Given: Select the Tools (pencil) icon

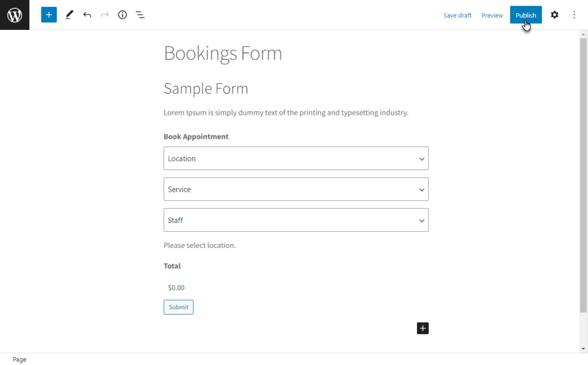Looking at the screenshot, I should [x=69, y=14].
